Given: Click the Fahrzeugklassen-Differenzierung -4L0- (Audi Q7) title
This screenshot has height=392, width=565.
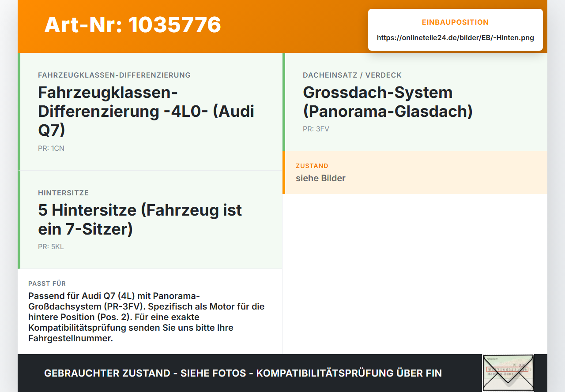Looking at the screenshot, I should (x=146, y=111).
